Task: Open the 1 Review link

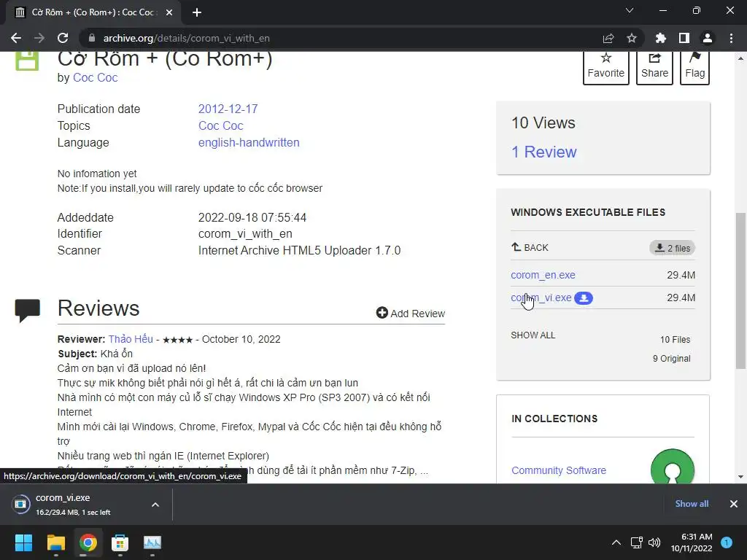Action: [543, 152]
